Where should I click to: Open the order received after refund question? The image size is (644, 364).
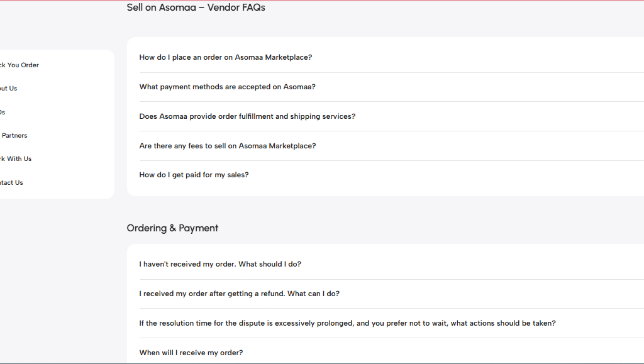[239, 294]
